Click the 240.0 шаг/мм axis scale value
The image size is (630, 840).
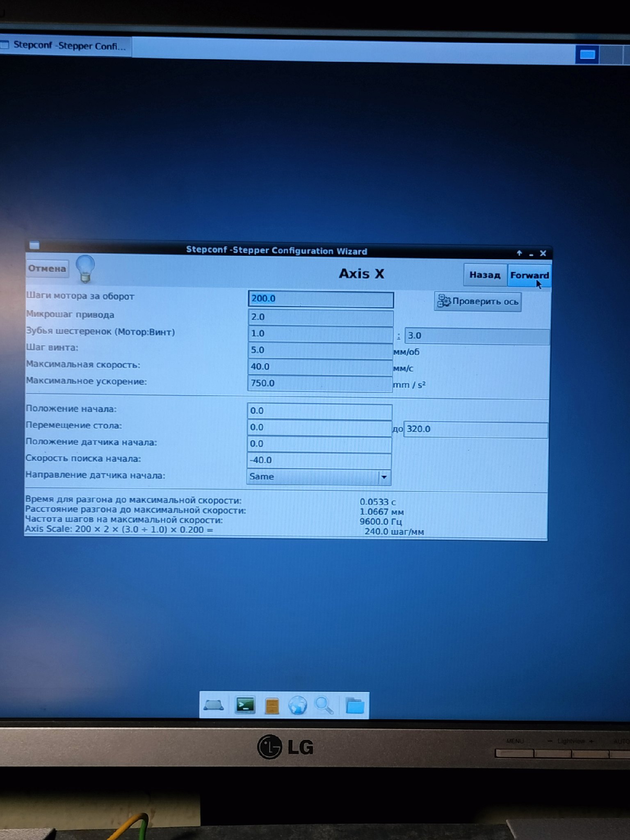tap(394, 532)
